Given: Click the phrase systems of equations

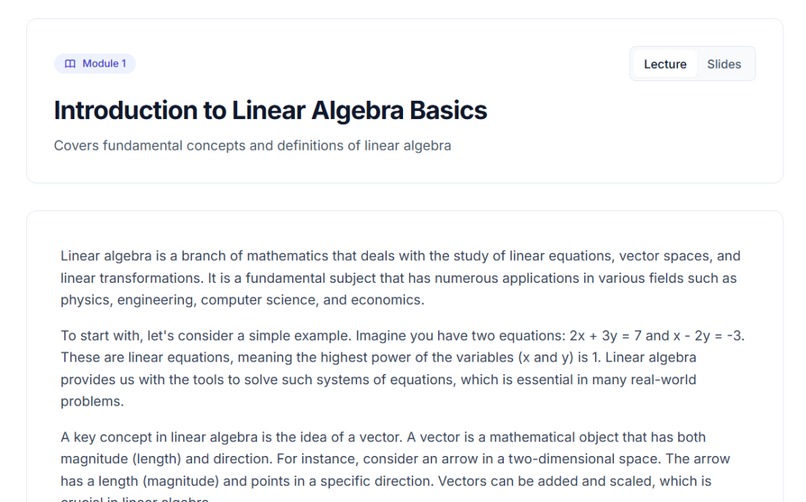Looking at the screenshot, I should [x=385, y=380].
